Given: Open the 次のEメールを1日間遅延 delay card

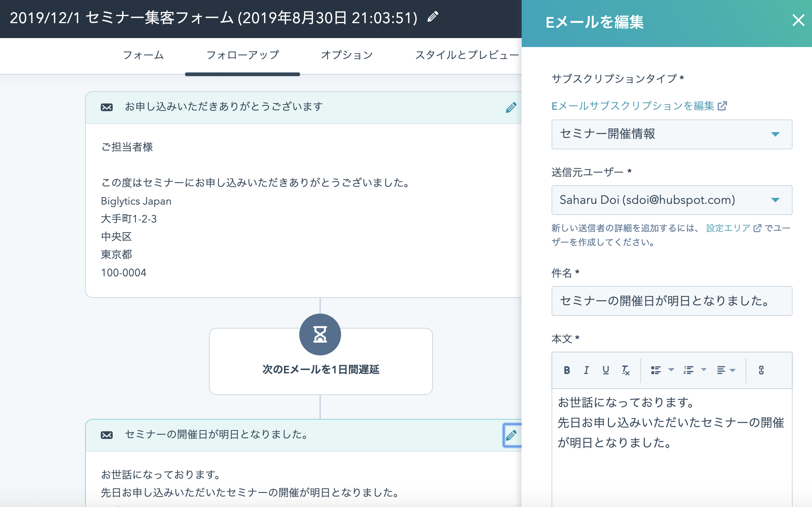Looking at the screenshot, I should pyautogui.click(x=321, y=361).
